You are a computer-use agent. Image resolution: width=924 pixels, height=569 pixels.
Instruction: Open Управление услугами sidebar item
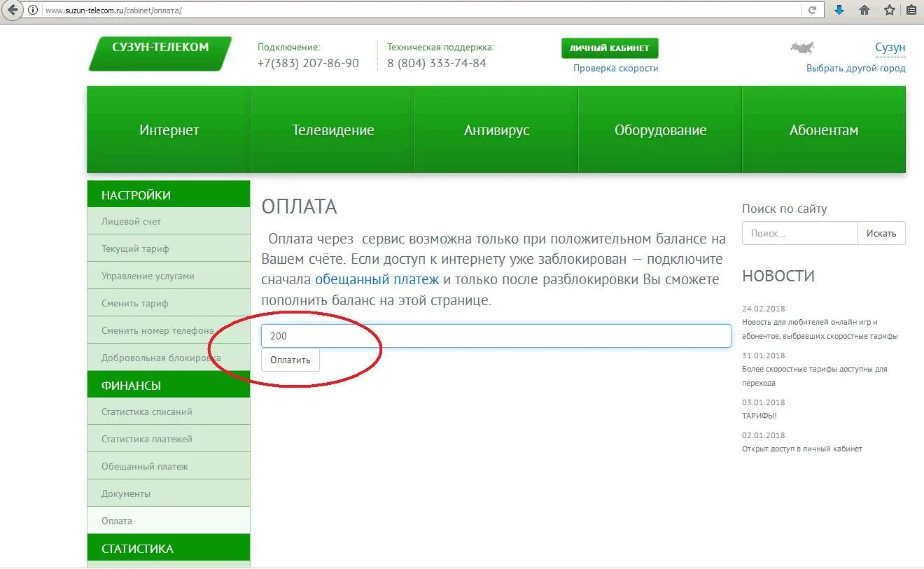point(169,276)
